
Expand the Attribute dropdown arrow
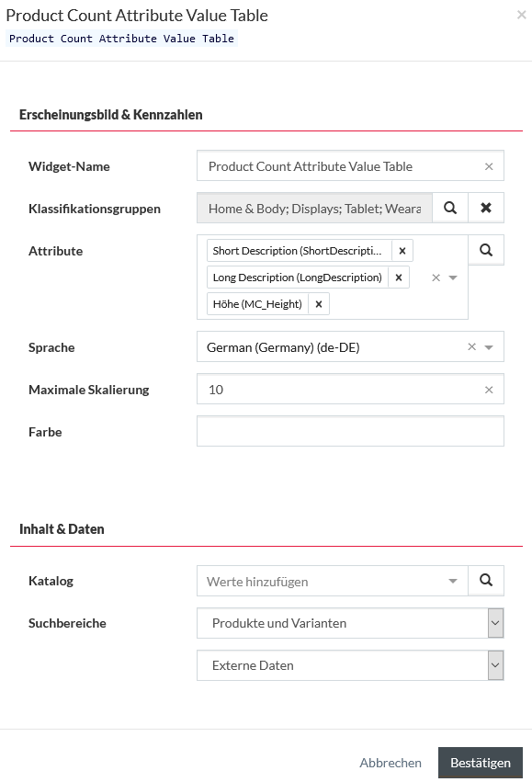click(x=453, y=278)
